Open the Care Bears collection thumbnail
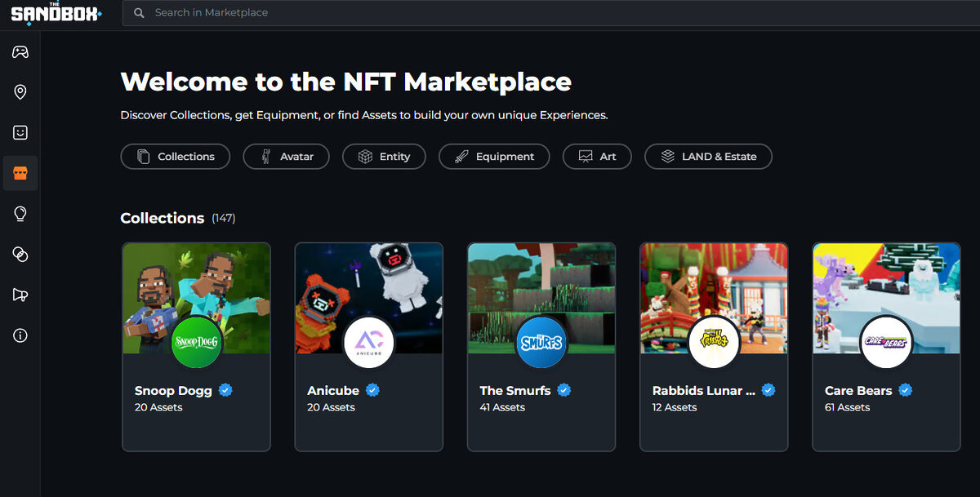Image resolution: width=980 pixels, height=497 pixels. pyautogui.click(x=886, y=298)
